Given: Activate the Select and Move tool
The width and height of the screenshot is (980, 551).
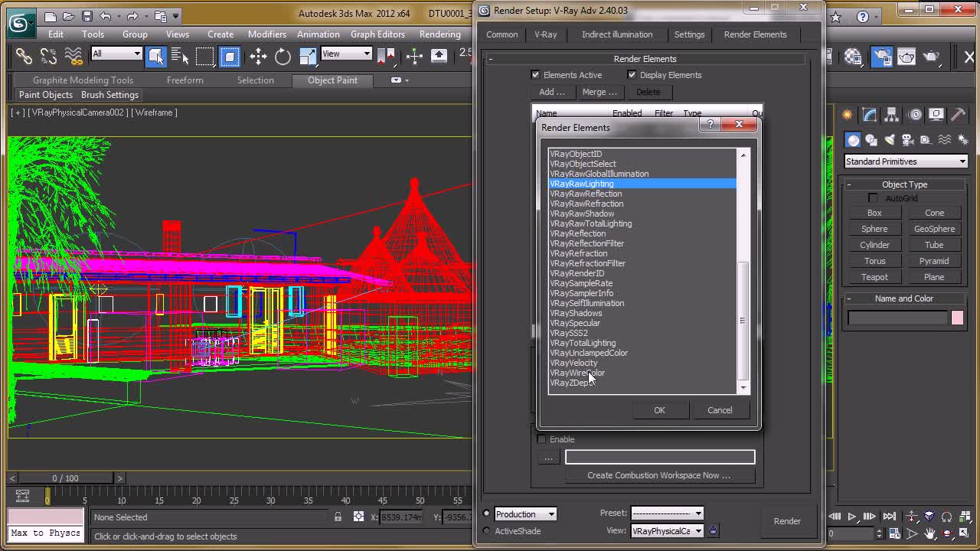Looking at the screenshot, I should point(258,56).
